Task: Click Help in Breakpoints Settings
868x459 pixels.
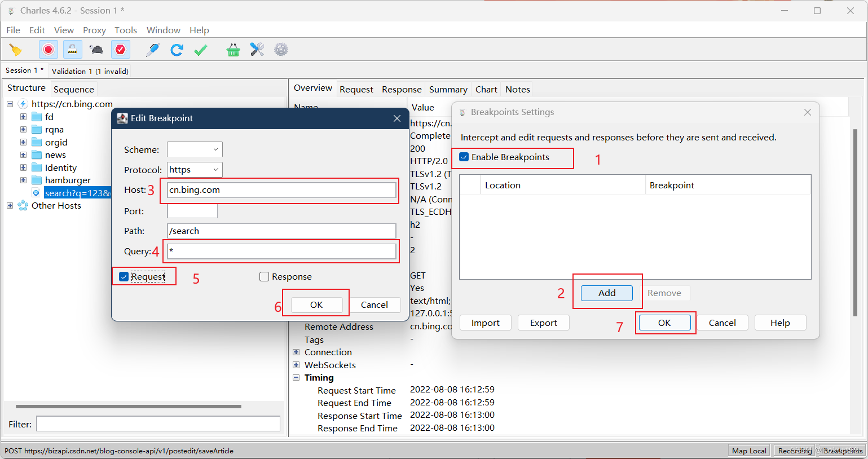Action: pyautogui.click(x=780, y=323)
